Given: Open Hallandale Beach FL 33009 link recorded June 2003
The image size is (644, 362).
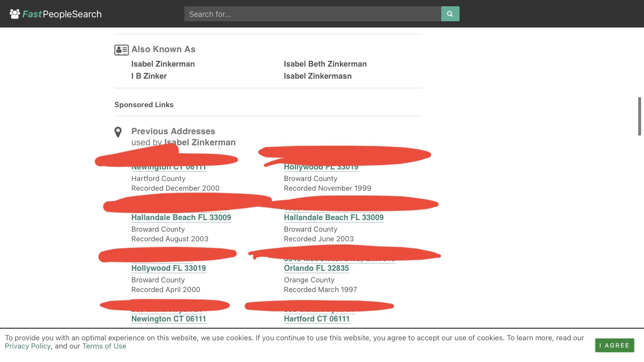Looking at the screenshot, I should 334,218.
